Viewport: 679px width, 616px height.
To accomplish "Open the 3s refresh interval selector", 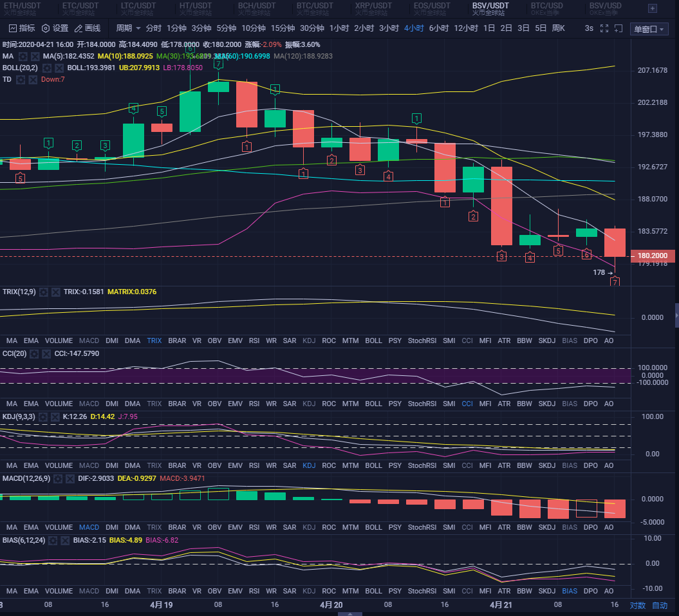I will (589, 28).
